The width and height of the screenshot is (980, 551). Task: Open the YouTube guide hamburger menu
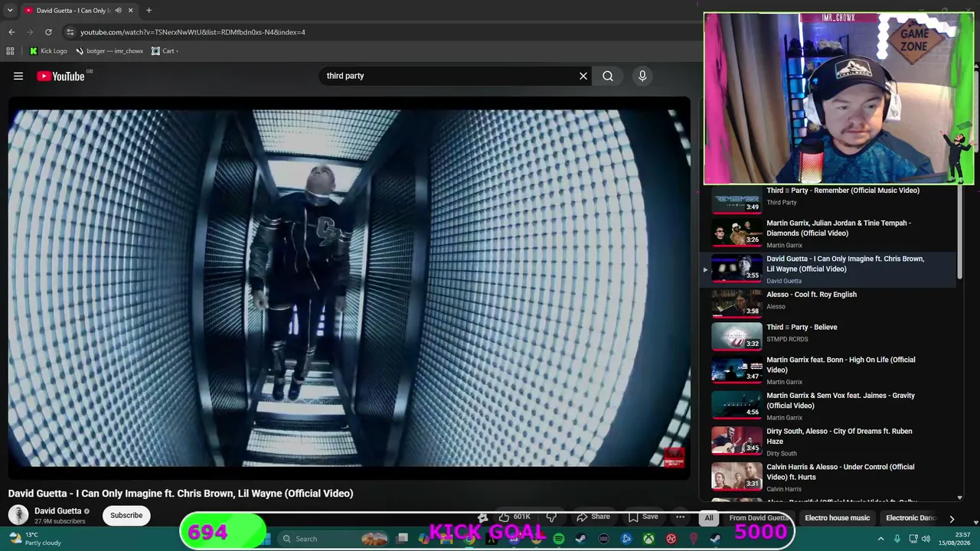point(18,76)
